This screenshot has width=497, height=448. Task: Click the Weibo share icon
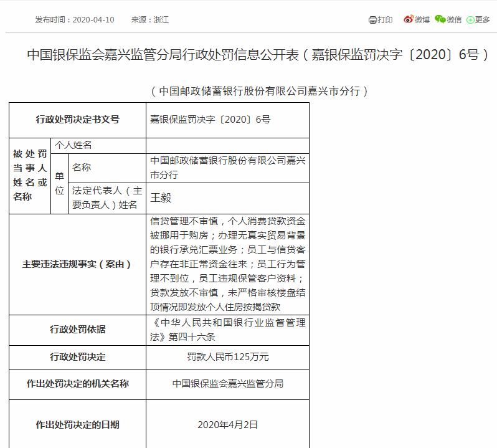tap(409, 19)
